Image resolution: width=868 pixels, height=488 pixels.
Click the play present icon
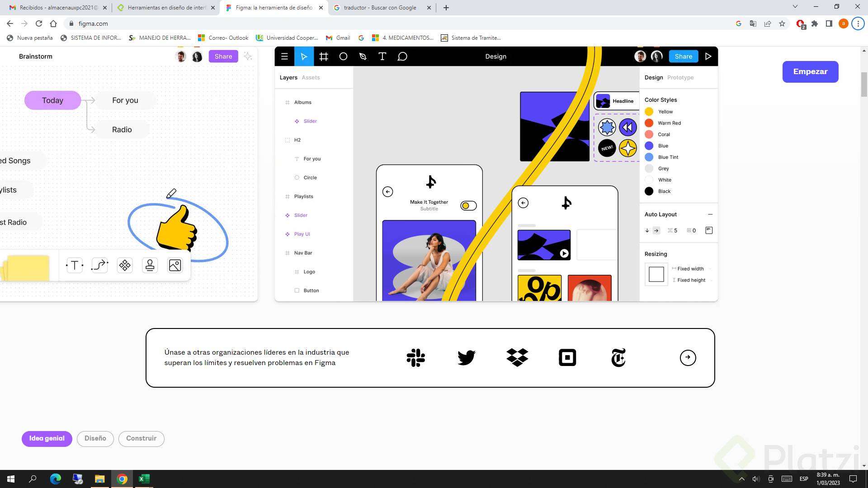[708, 56]
